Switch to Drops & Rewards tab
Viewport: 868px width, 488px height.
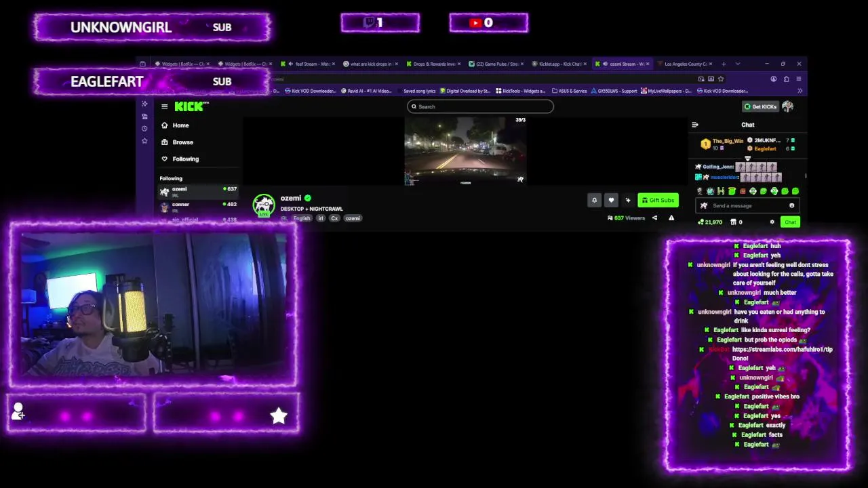(x=433, y=64)
